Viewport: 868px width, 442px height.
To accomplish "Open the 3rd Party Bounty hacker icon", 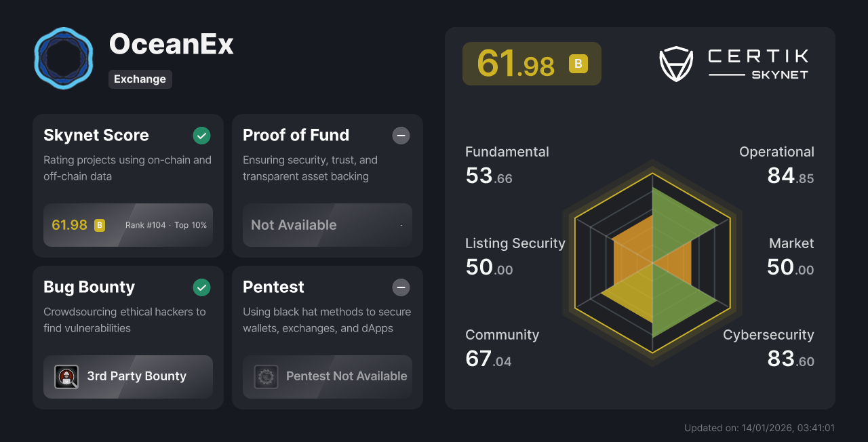I will tap(66, 377).
